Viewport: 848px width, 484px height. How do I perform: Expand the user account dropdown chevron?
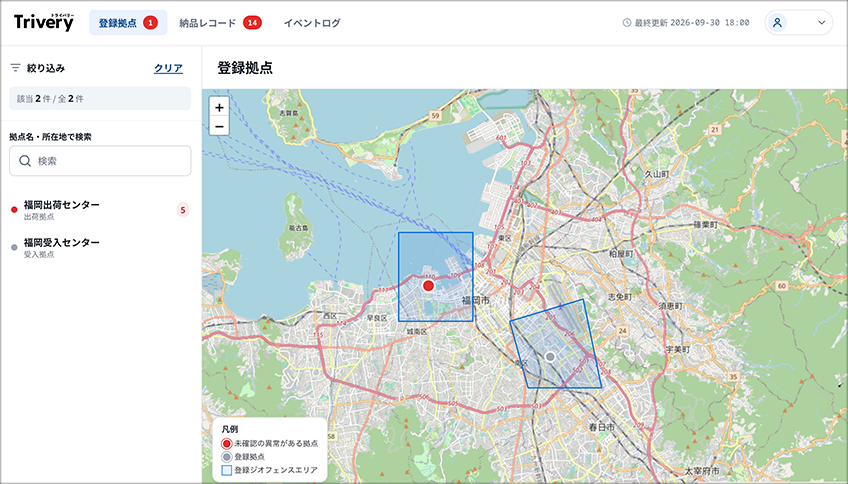tap(822, 23)
